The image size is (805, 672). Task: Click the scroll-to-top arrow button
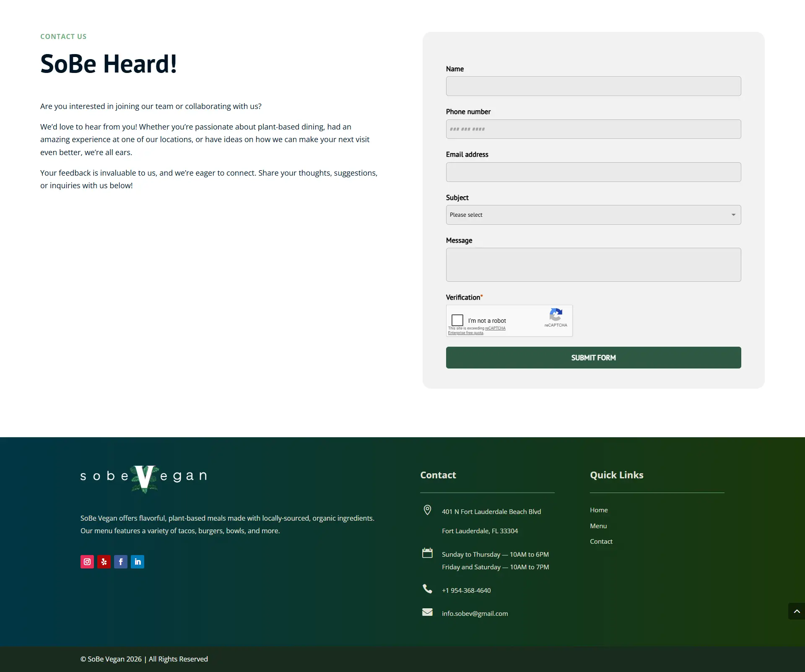tap(797, 611)
